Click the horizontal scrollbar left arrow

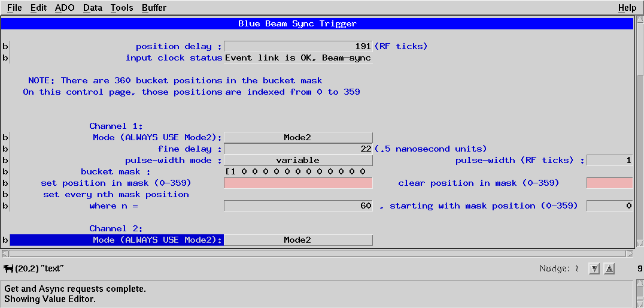tap(5, 253)
